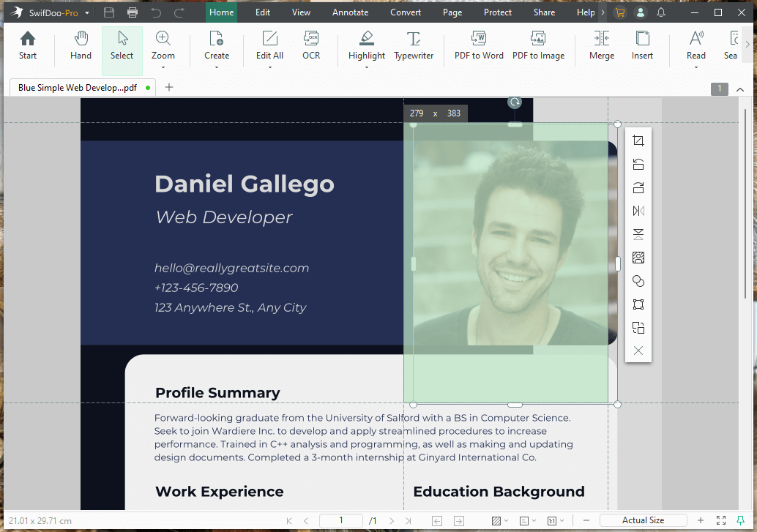Open the Protect menu
Screen dimensions: 757x532
click(x=497, y=12)
